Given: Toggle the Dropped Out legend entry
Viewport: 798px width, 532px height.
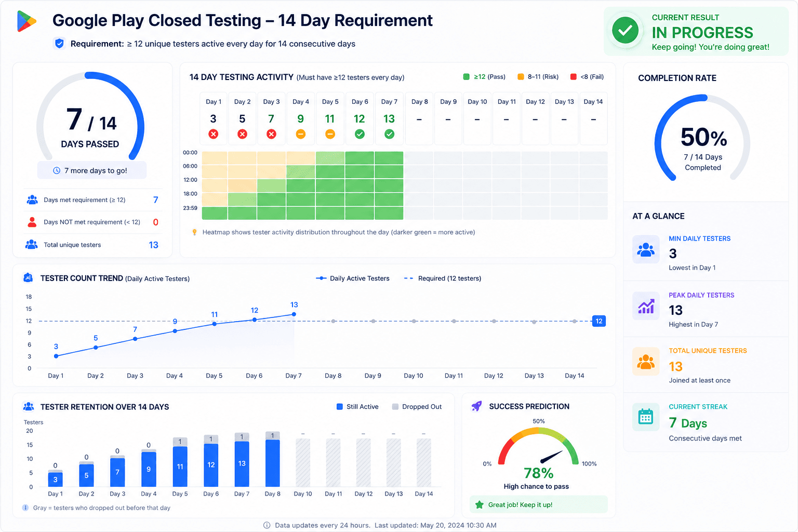Looking at the screenshot, I should (417, 407).
